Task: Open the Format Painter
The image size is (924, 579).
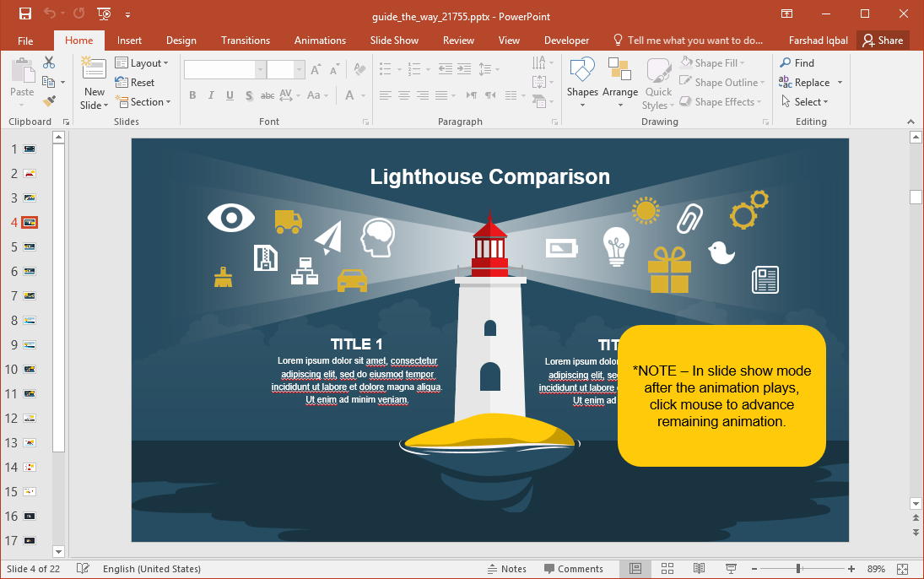Action: 48,100
